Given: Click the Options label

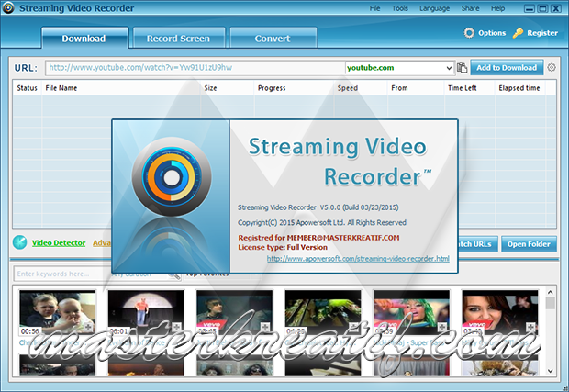Looking at the screenshot, I should pos(492,33).
